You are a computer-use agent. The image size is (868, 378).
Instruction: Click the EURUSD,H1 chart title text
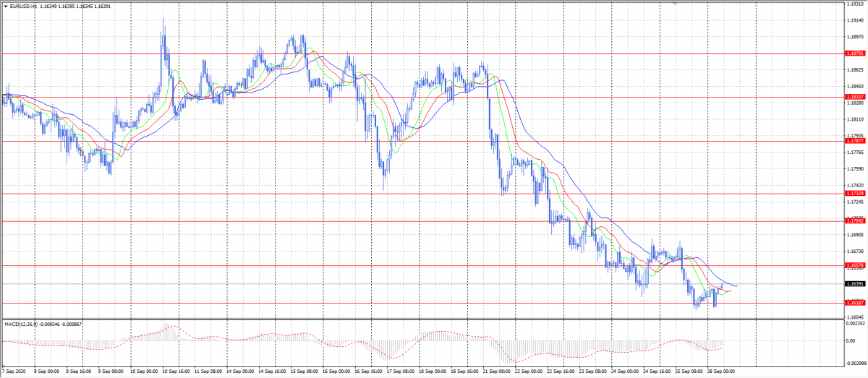tap(23, 6)
